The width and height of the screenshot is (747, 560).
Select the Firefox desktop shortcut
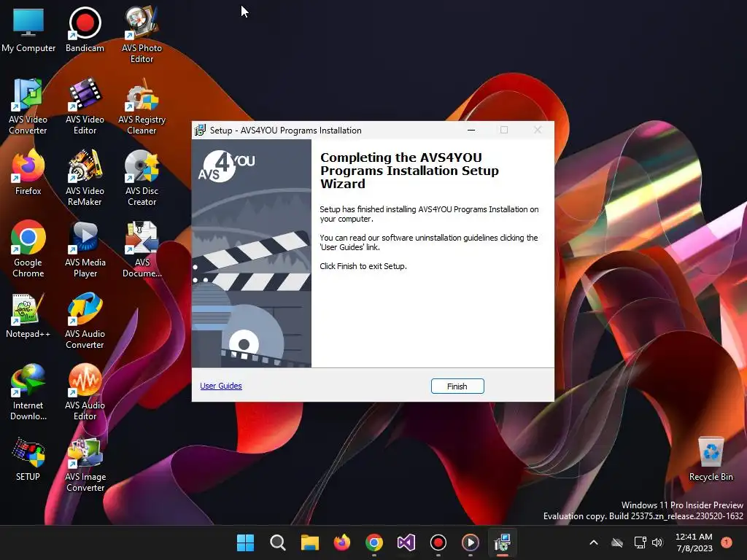coord(28,172)
